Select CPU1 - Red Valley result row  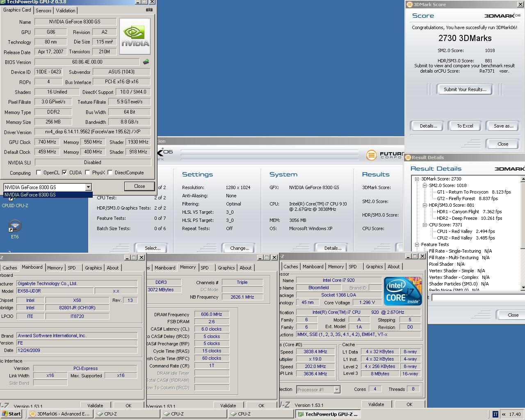(x=466, y=231)
